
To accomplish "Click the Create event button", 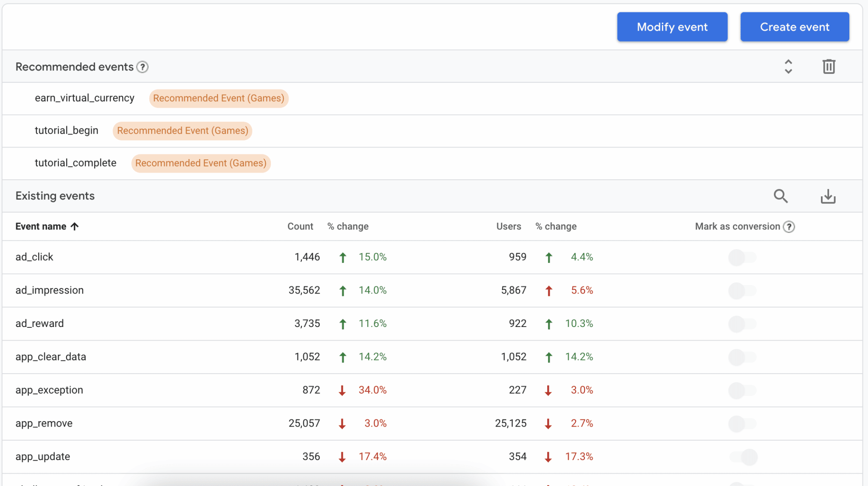I will 795,27.
